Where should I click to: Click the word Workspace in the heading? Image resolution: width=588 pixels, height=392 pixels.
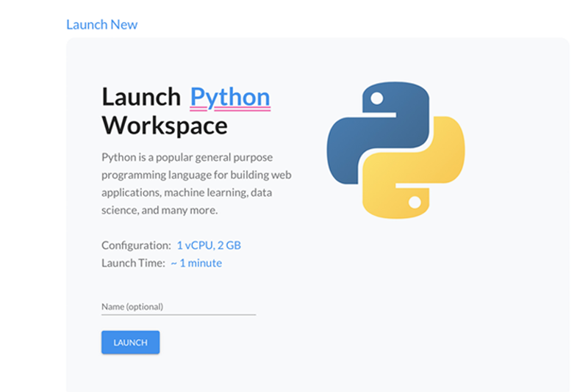pyautogui.click(x=165, y=126)
